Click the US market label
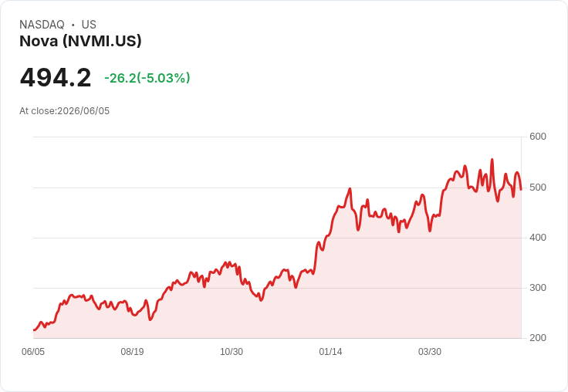This screenshot has width=568, height=392. 89,25
